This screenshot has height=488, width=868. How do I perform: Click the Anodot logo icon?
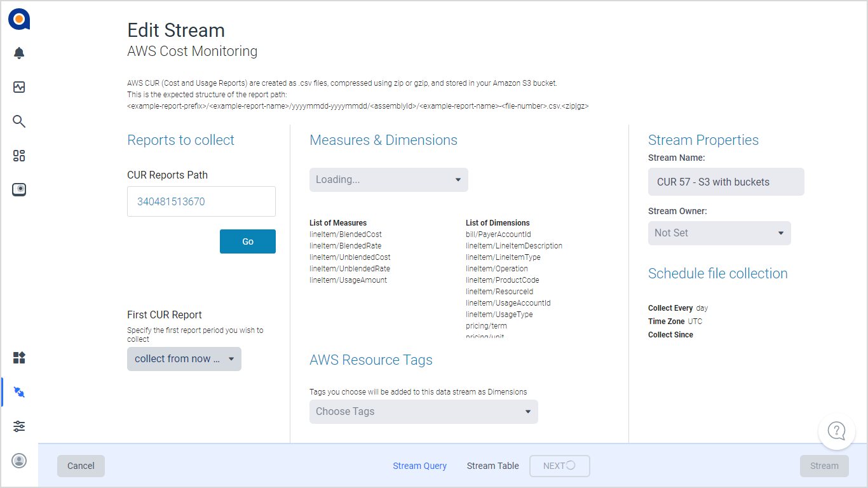pyautogui.click(x=19, y=19)
